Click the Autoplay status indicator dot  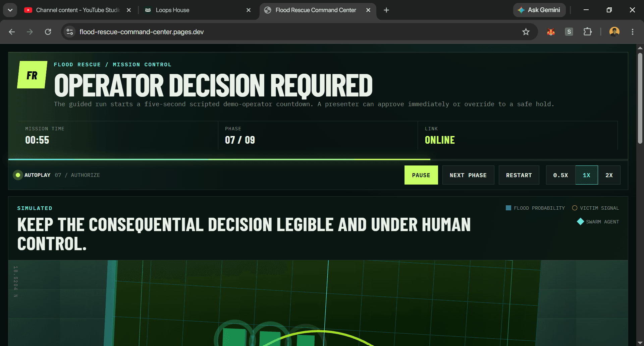point(18,175)
